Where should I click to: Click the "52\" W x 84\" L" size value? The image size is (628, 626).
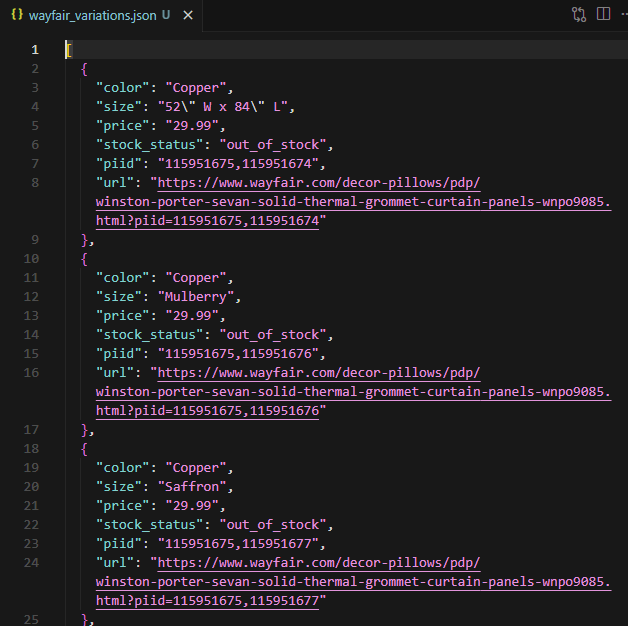point(223,107)
